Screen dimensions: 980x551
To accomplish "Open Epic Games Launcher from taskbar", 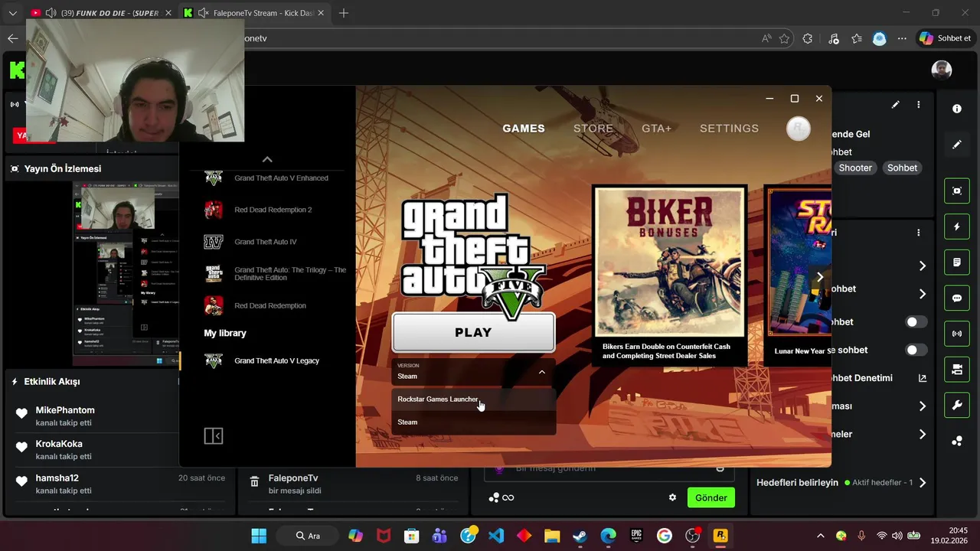I will 636,536.
